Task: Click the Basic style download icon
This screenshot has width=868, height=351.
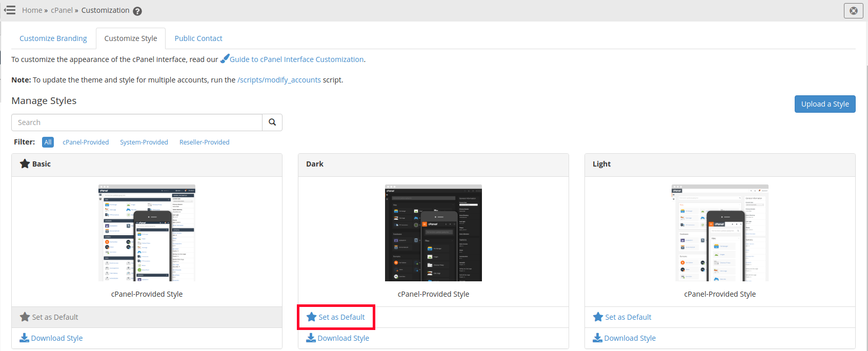Action: tap(24, 338)
